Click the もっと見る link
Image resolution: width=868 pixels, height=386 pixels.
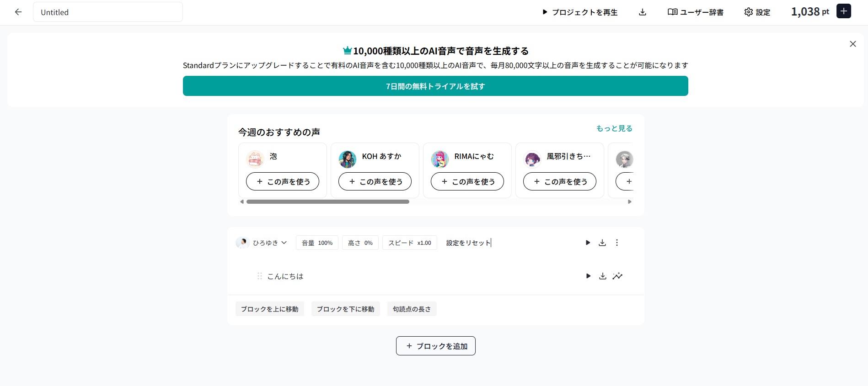614,128
